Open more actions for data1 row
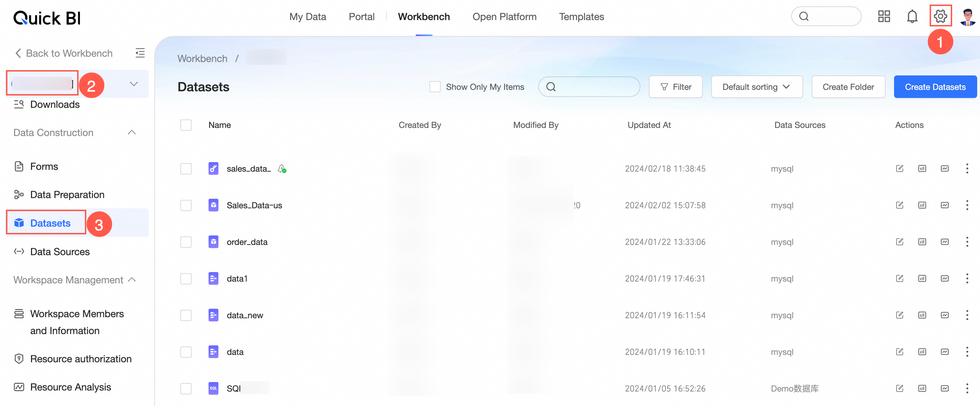980x406 pixels. pyautogui.click(x=967, y=278)
